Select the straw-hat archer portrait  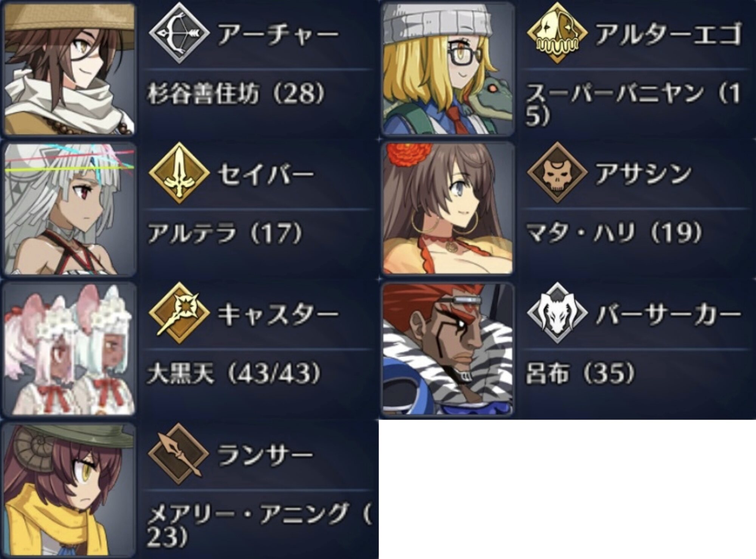pyautogui.click(x=69, y=69)
